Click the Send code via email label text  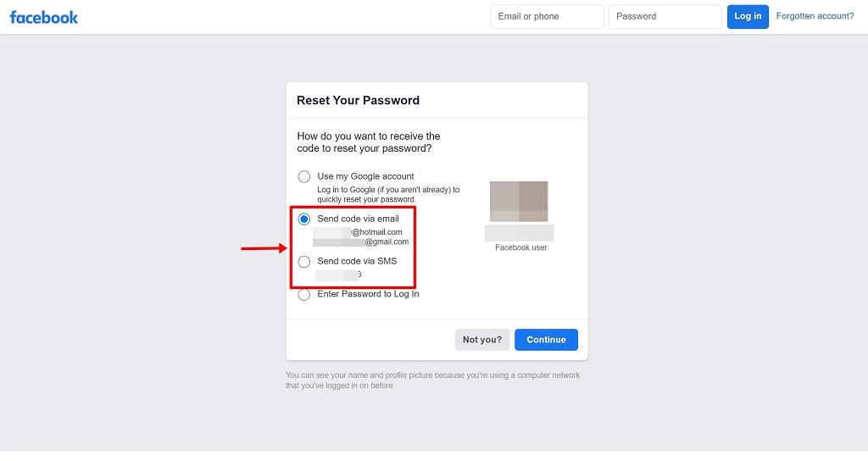359,219
